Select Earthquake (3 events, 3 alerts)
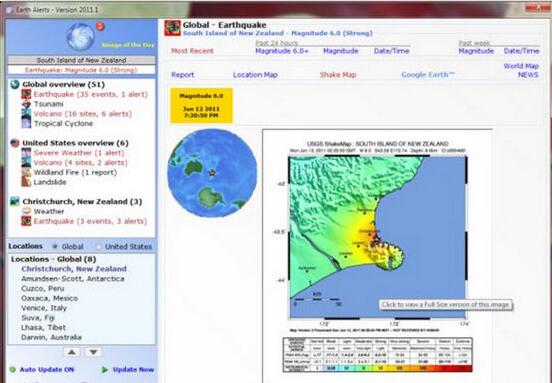Viewport: 552px width, 383px height. [90, 221]
